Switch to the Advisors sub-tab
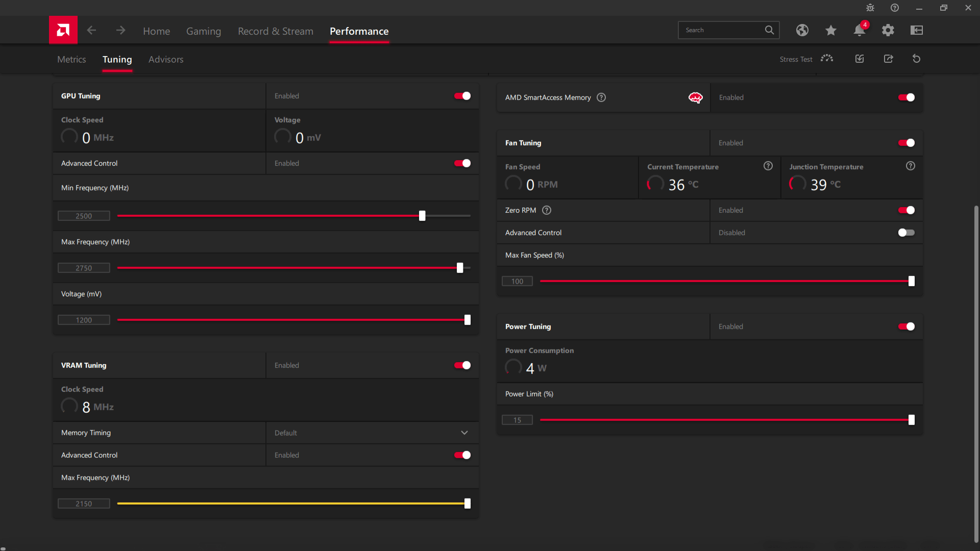 [166, 59]
